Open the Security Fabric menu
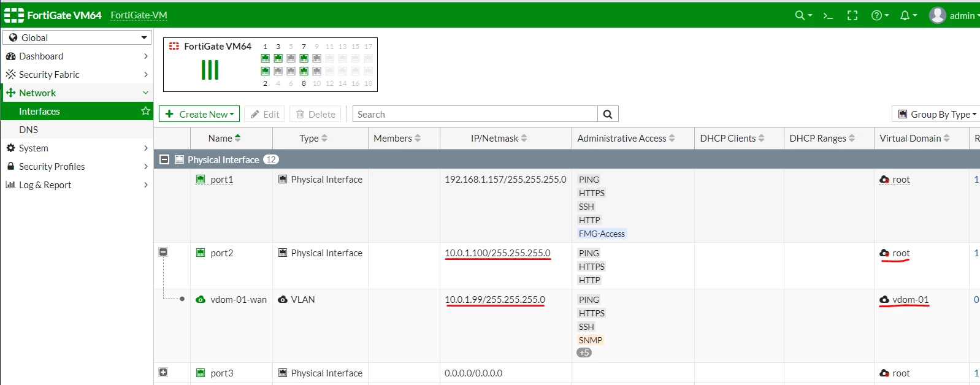This screenshot has width=980, height=385. click(x=77, y=74)
